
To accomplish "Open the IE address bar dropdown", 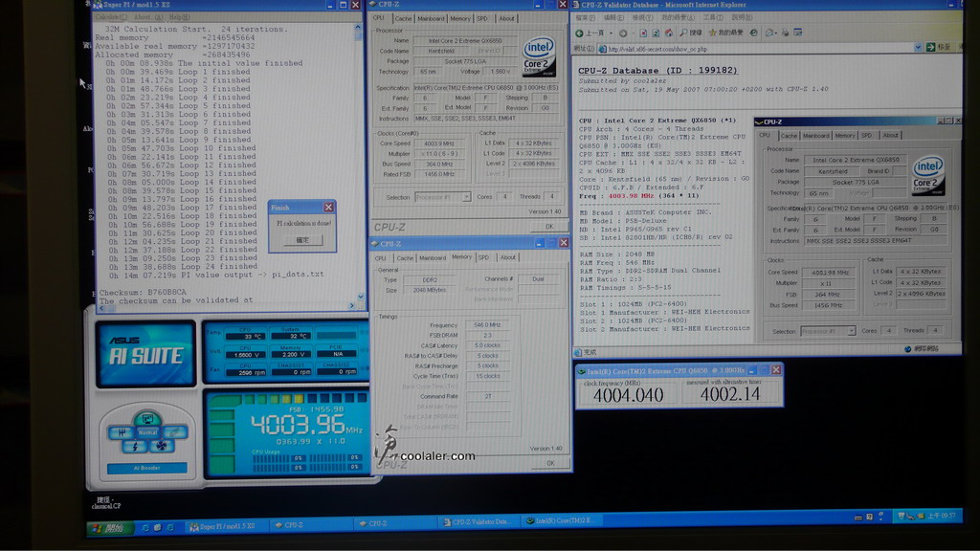I will (918, 48).
